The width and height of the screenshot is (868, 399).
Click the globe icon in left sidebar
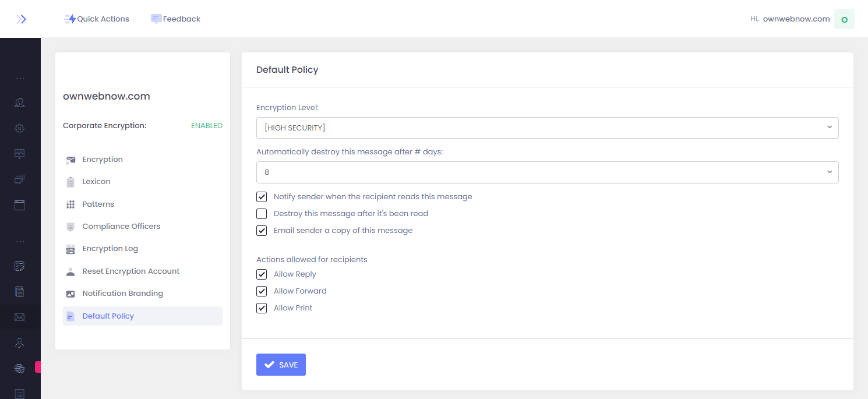(x=20, y=368)
